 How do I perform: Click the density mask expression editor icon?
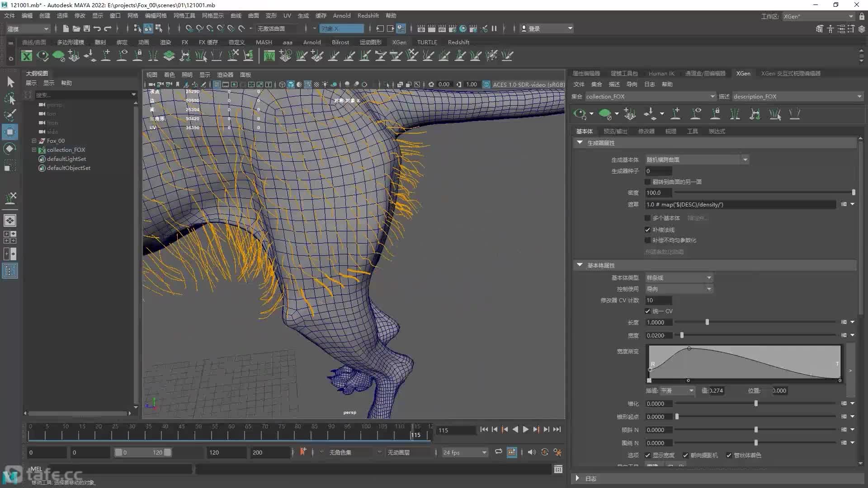pyautogui.click(x=844, y=204)
